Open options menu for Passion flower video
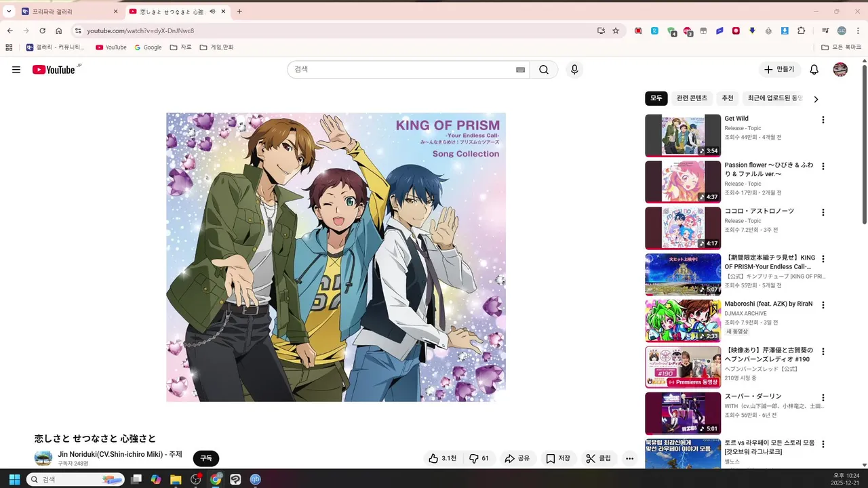Screen dimensions: 868x488 [x=823, y=166]
